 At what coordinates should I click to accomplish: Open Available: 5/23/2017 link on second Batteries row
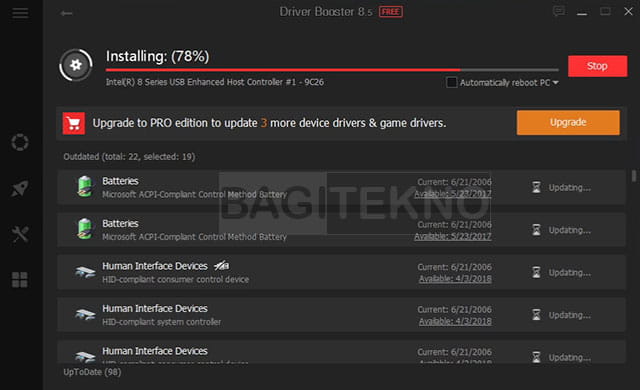click(x=453, y=236)
